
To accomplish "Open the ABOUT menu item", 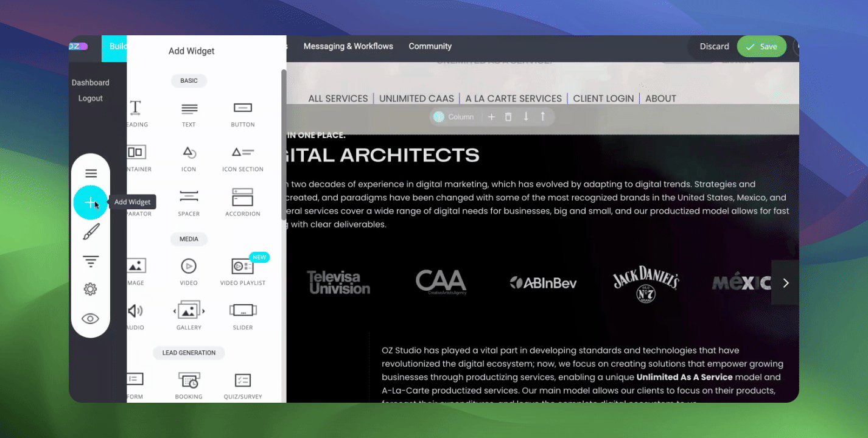I will (x=660, y=99).
